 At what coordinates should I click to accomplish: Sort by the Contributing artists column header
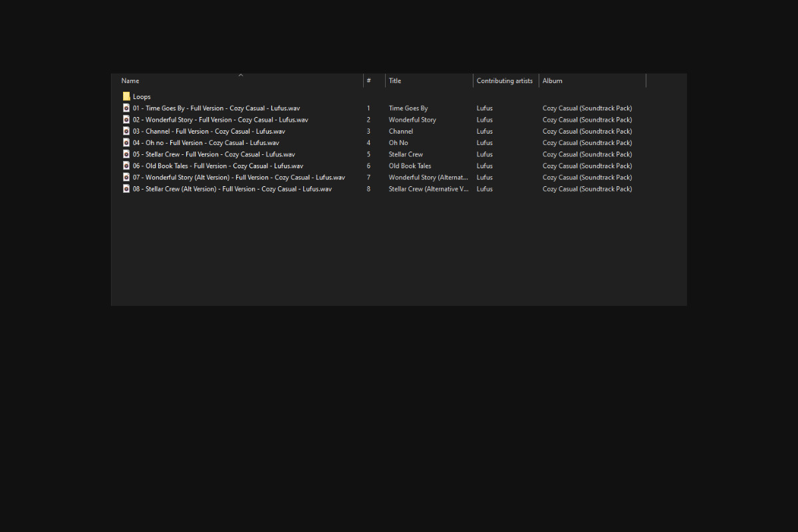[506, 81]
